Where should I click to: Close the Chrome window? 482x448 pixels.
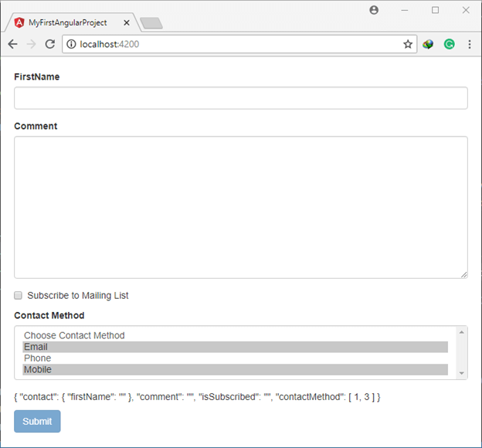pyautogui.click(x=466, y=10)
